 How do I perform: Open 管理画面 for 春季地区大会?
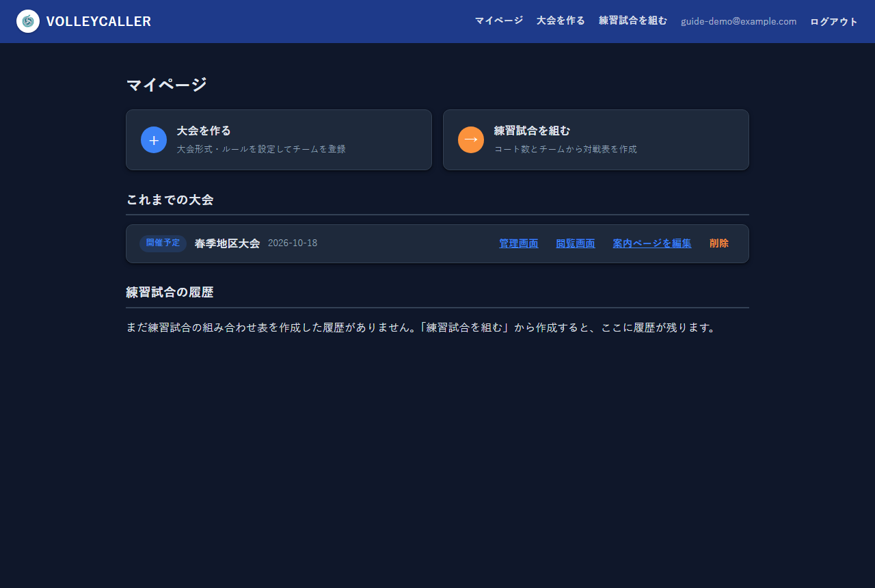click(x=519, y=243)
